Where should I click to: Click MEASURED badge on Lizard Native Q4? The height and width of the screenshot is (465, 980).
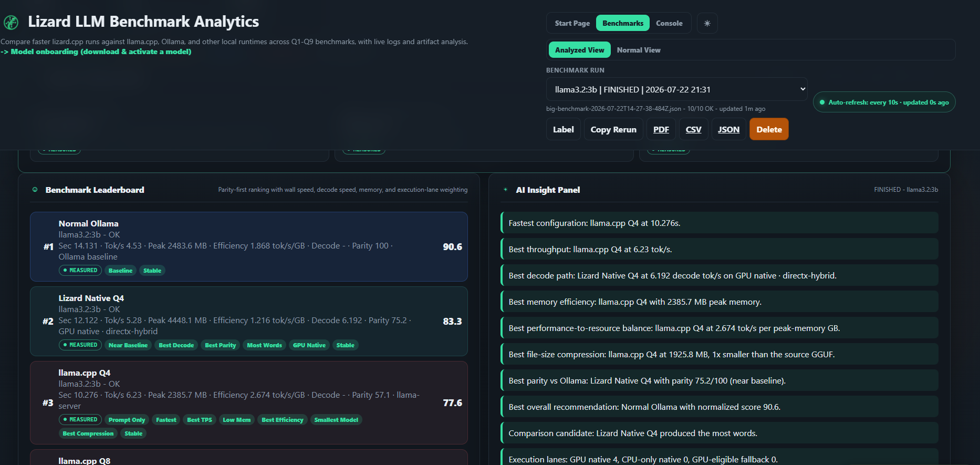tap(80, 345)
